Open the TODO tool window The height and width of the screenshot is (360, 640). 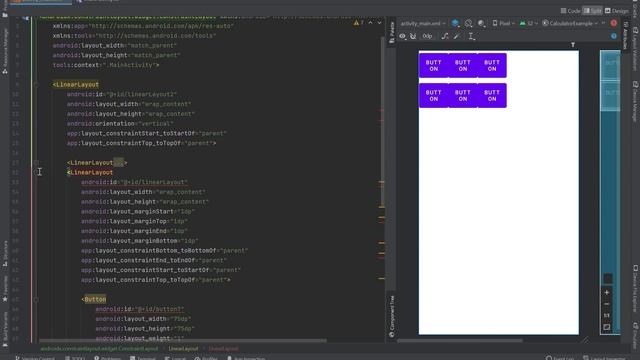75,358
